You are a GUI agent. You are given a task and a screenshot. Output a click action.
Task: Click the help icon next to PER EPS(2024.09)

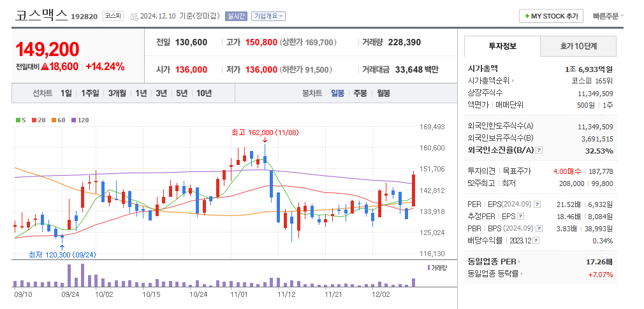(537, 204)
